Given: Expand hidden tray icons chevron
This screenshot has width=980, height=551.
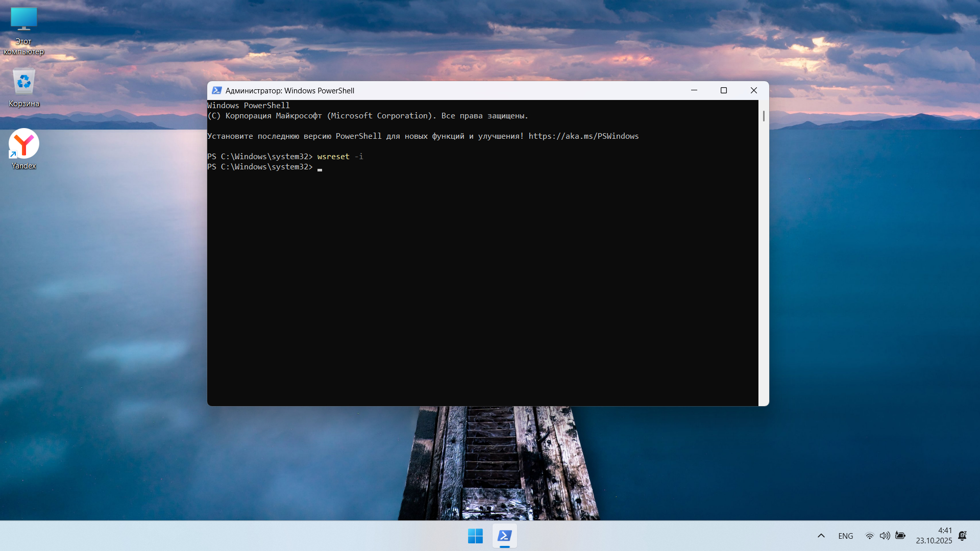Looking at the screenshot, I should [x=821, y=536].
